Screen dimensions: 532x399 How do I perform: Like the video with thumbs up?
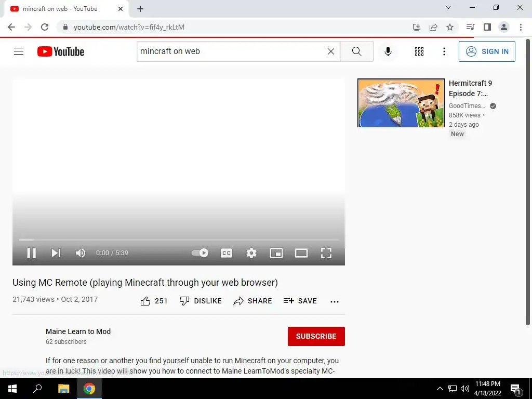154,301
